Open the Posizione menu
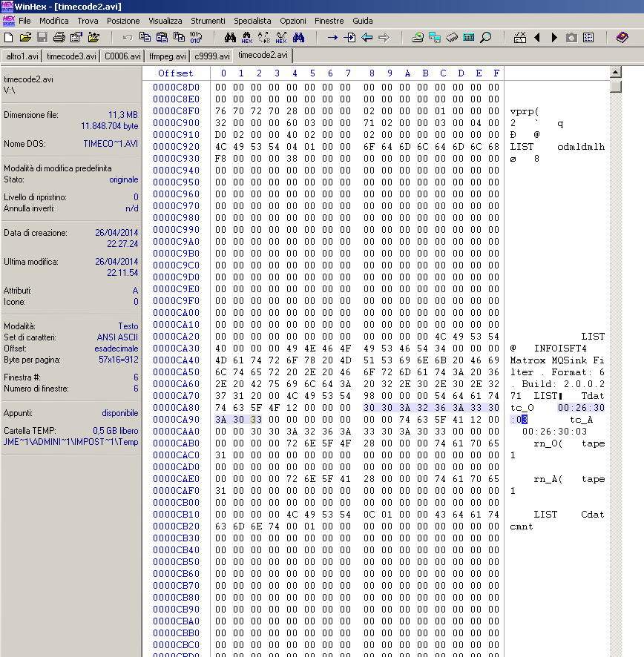Screen dimensions: 644x657 click(x=123, y=21)
